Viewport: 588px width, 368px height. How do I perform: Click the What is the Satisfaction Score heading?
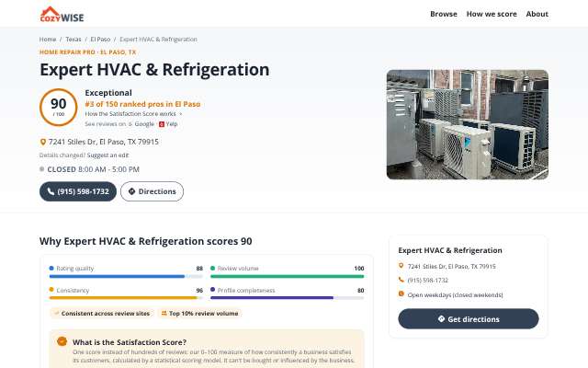click(x=130, y=342)
